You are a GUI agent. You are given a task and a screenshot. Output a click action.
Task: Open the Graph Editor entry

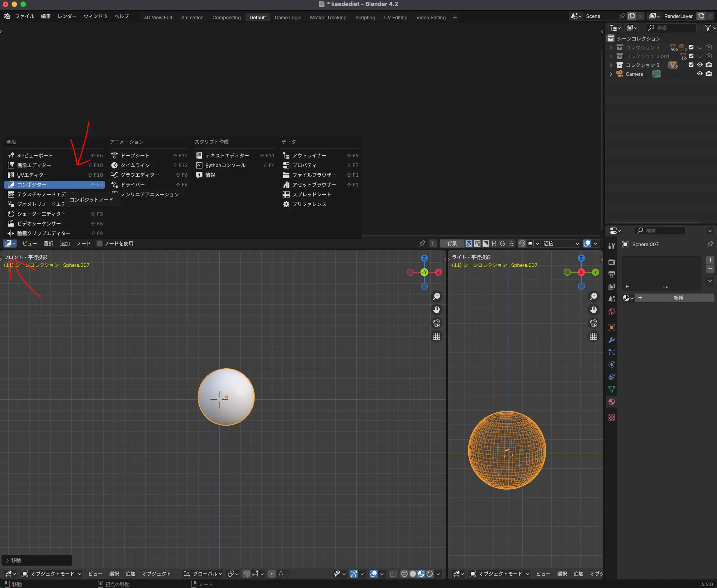click(149, 175)
